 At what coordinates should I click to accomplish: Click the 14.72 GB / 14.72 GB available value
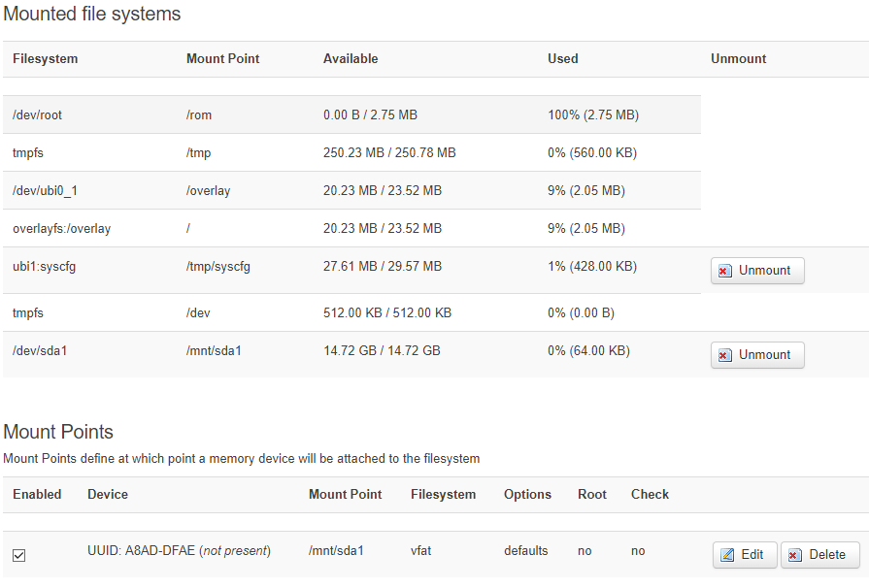tap(382, 350)
